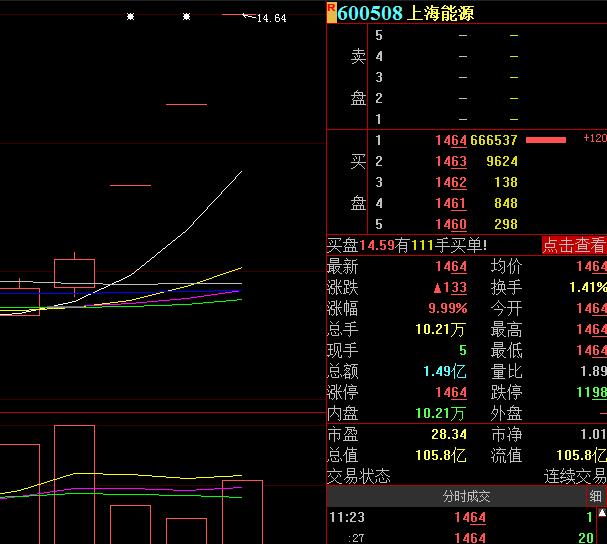Click the tallest volume bar in lower chart

pos(74,484)
